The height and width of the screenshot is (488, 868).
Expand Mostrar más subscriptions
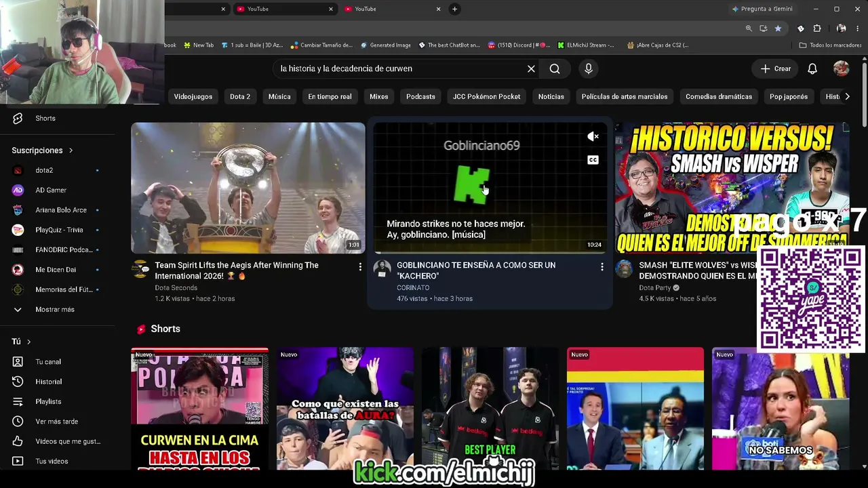point(54,310)
